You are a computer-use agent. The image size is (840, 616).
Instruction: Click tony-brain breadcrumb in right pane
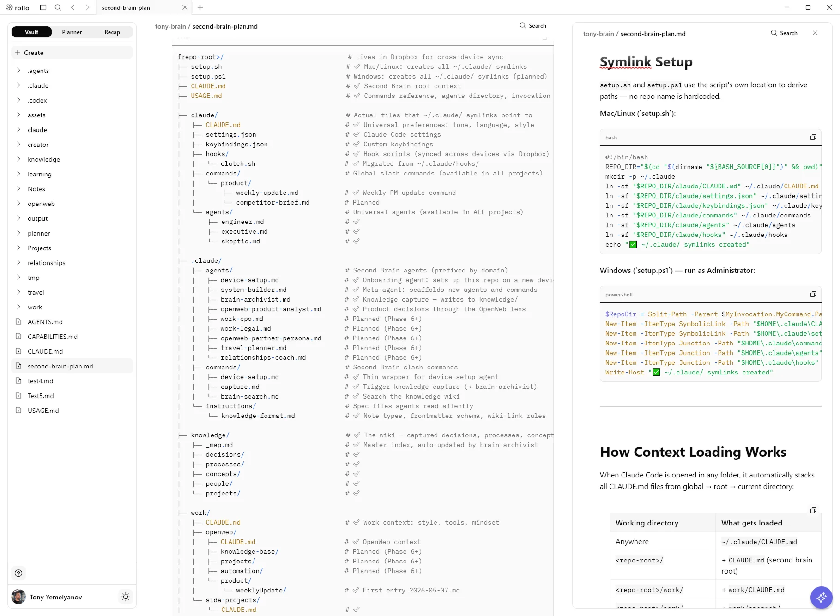598,34
